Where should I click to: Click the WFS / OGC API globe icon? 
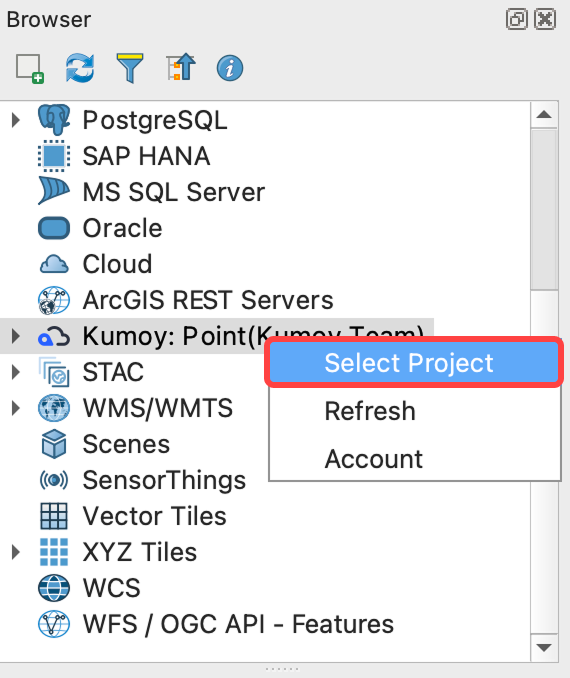[54, 624]
